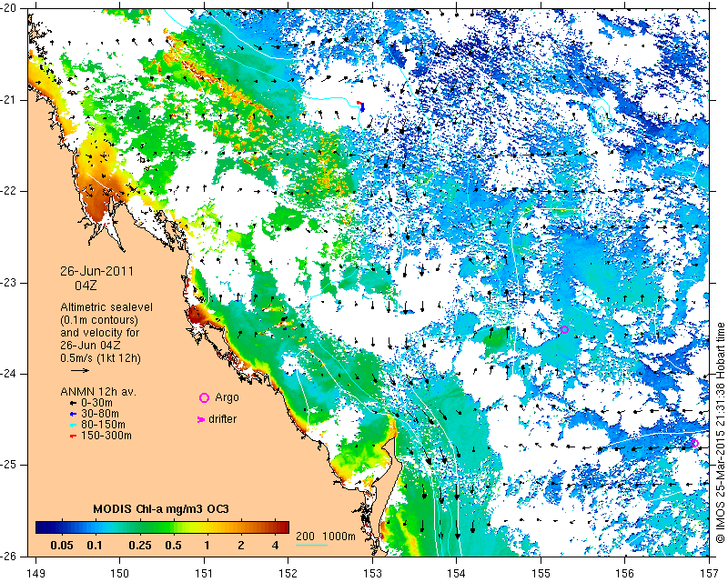The width and height of the screenshot is (728, 582).
Task: Click the 0.5 colorbar tick label
Action: click(173, 545)
